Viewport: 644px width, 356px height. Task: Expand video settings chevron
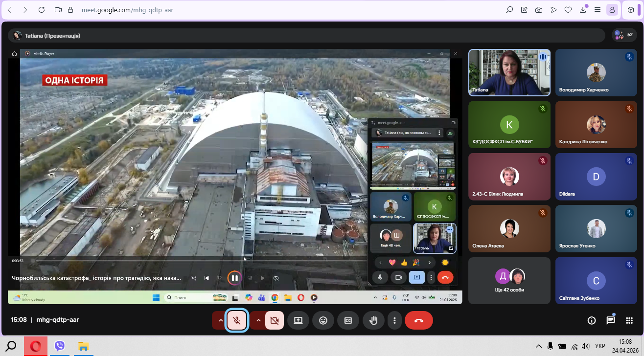coord(258,320)
